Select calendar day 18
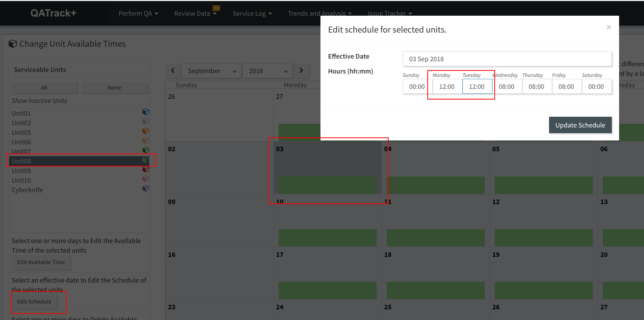 [x=436, y=273]
